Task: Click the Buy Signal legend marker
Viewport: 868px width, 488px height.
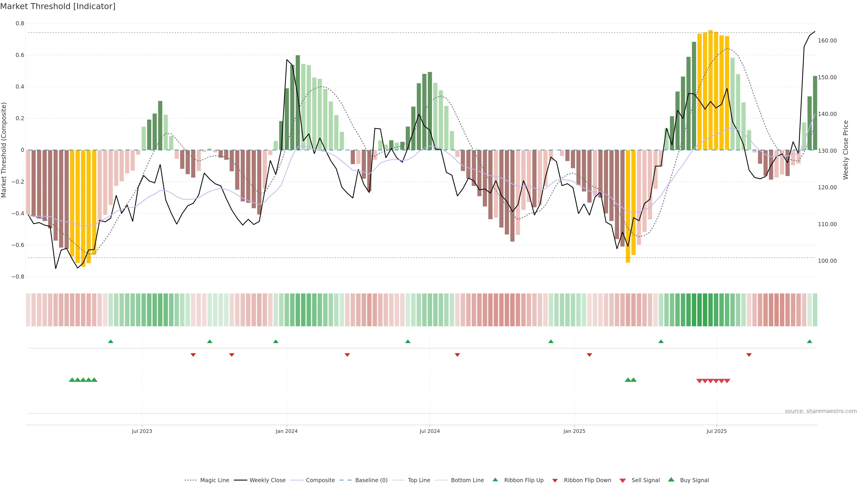Action: tap(671, 480)
